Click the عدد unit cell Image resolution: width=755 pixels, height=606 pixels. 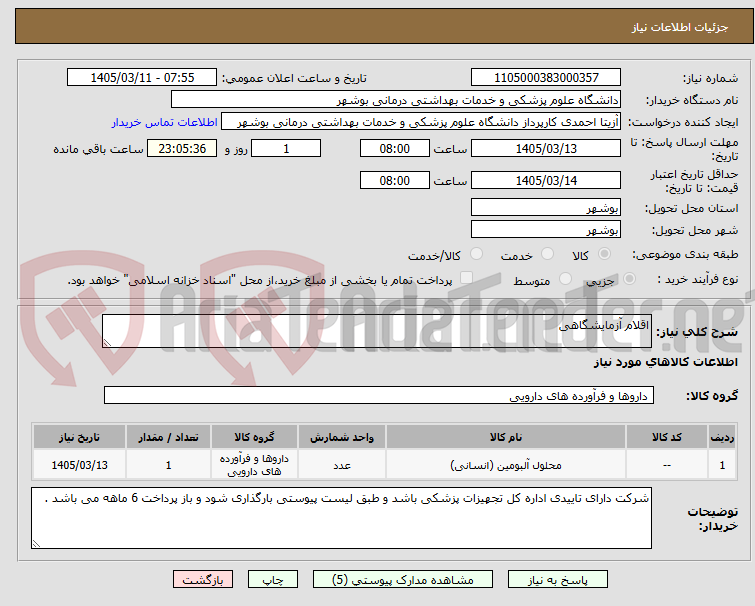click(341, 465)
